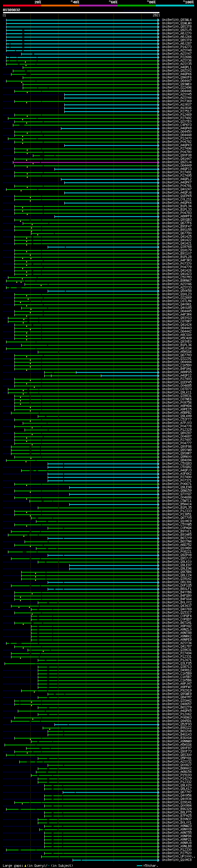The height and width of the screenshot is (868, 197).
Task: Open hit UniRef100_P14273
Action: pyautogui.click(x=177, y=47)
